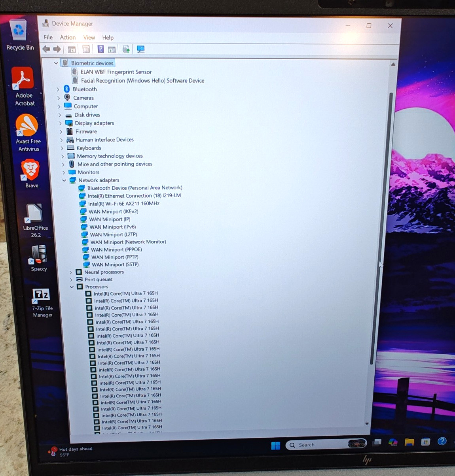This screenshot has height=476, width=455.
Task: Select WAN Miniport (IKEv2)
Action: coord(114,212)
